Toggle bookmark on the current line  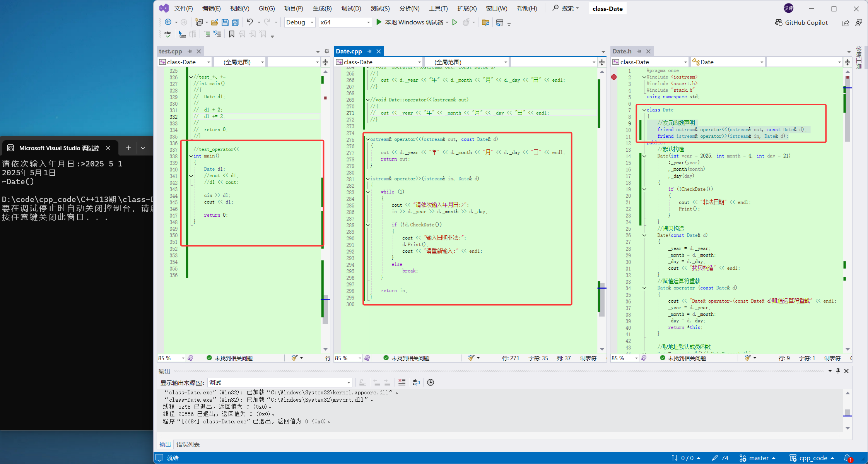(231, 34)
